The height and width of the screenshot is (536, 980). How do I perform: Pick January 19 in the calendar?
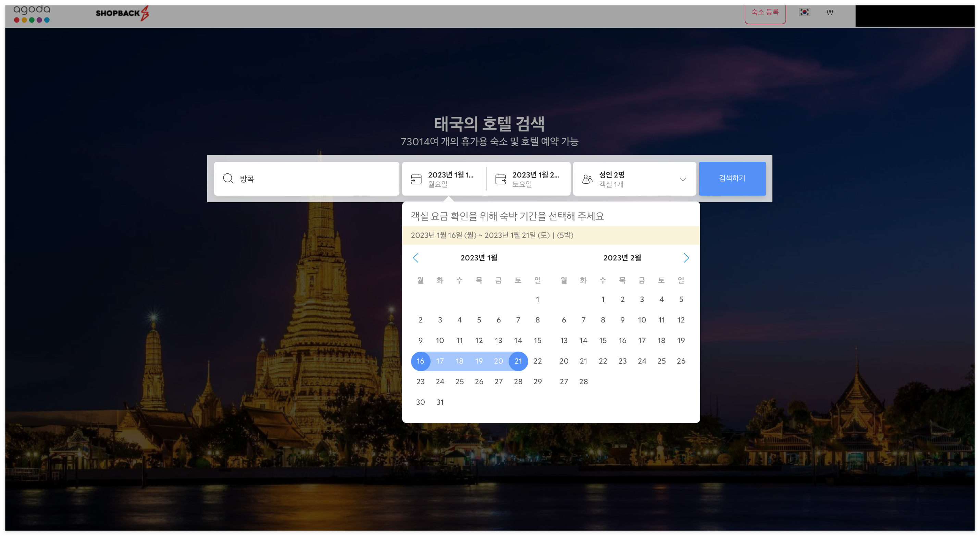pos(479,361)
